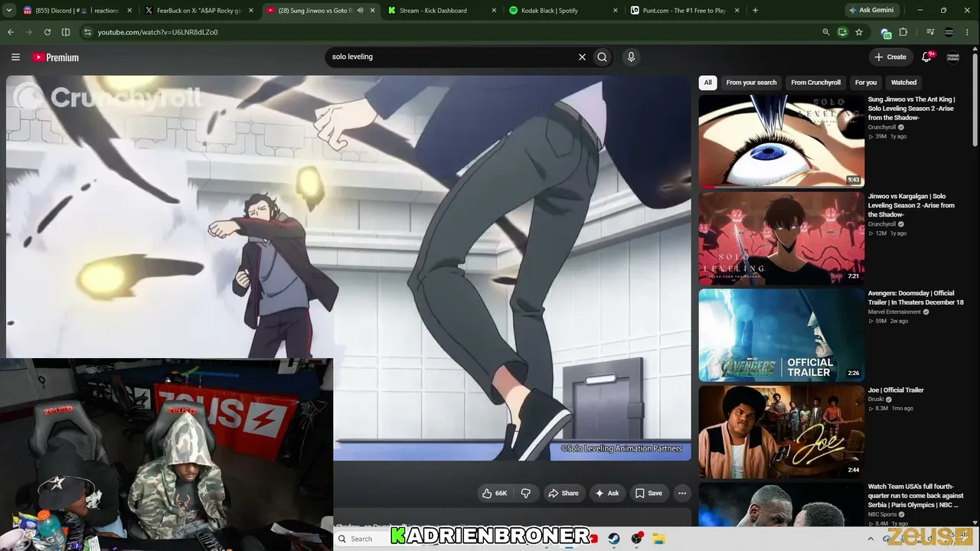Open File Explorer from the taskbar
The width and height of the screenshot is (980, 551).
658,539
